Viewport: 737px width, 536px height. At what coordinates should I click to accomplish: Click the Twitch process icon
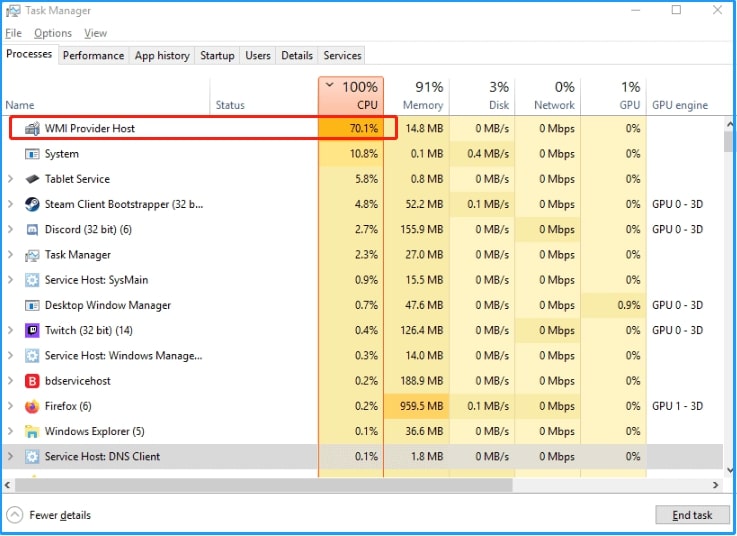pyautogui.click(x=31, y=330)
